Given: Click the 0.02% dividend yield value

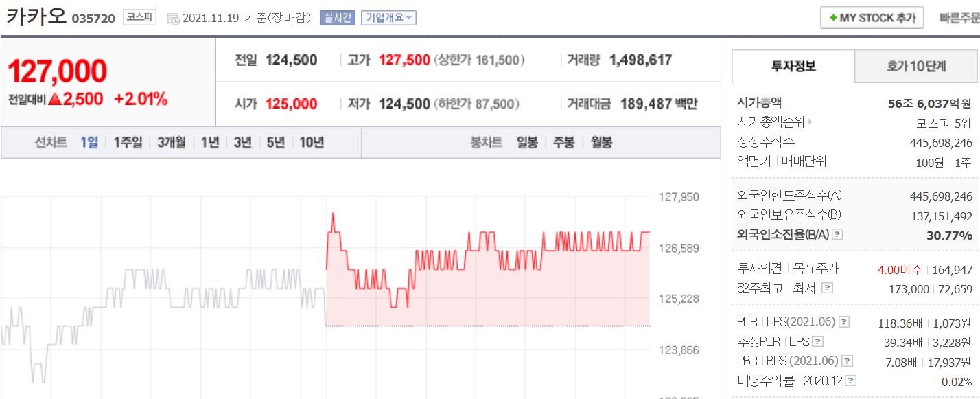Looking at the screenshot, I should pyautogui.click(x=956, y=381).
